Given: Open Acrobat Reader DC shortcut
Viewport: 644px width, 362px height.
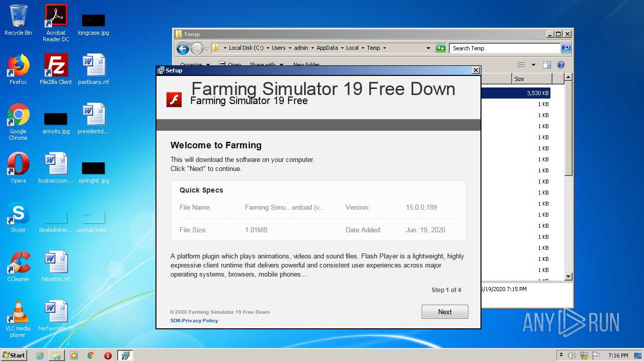Looking at the screenshot, I should coord(56,23).
